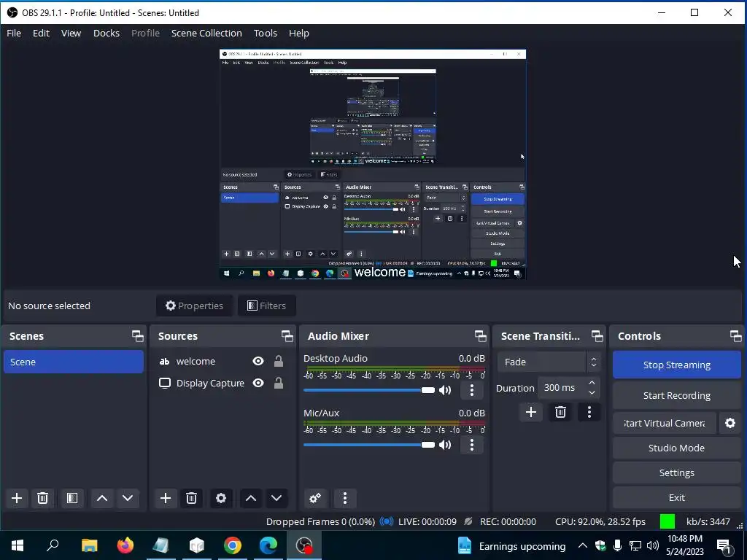747x560 pixels.
Task: Open advanced audio properties gears icon
Action: [x=315, y=498]
